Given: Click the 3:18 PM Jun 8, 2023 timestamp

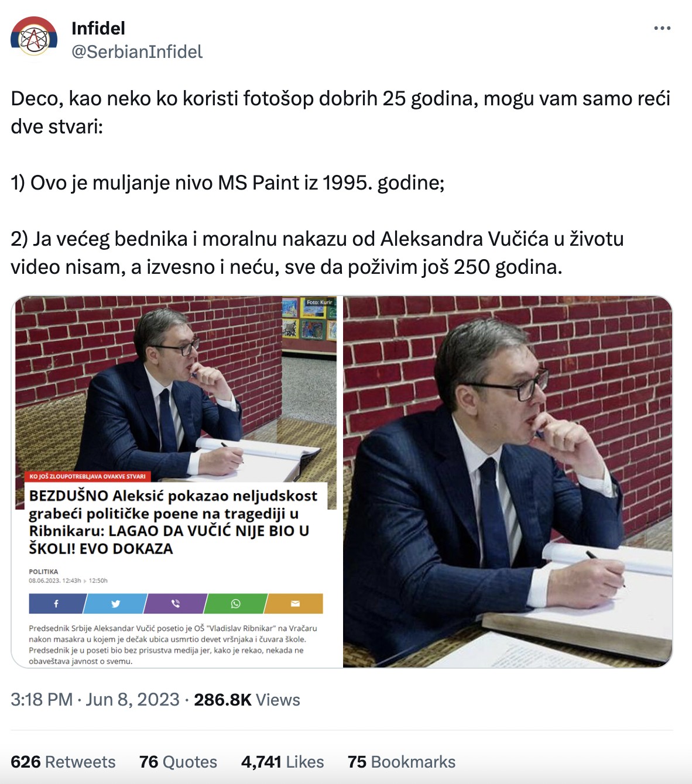Looking at the screenshot, I should [x=95, y=700].
